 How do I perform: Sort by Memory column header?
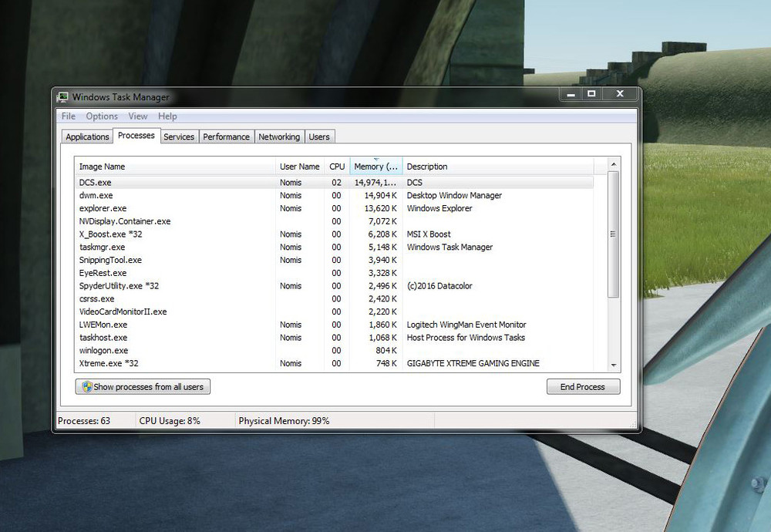tap(375, 167)
